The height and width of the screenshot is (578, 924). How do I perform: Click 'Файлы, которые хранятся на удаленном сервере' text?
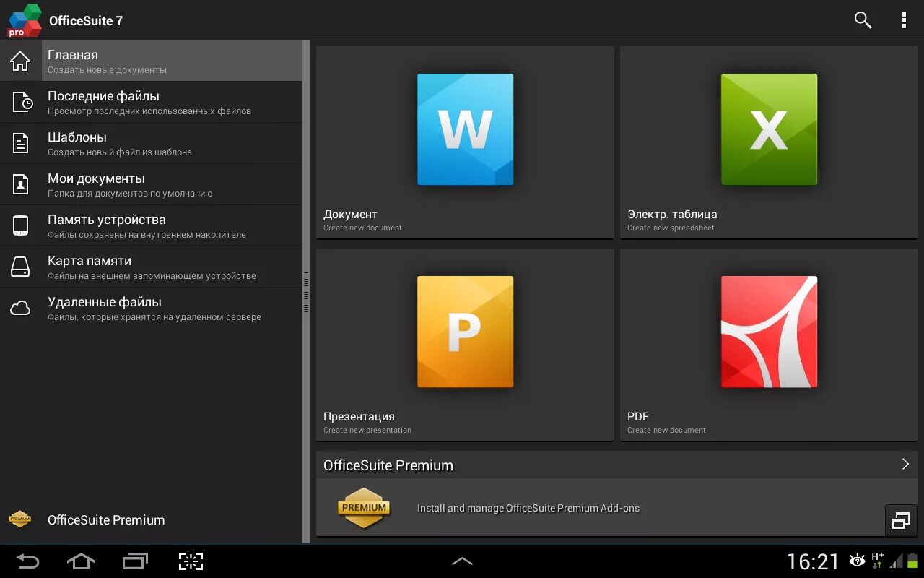154,317
